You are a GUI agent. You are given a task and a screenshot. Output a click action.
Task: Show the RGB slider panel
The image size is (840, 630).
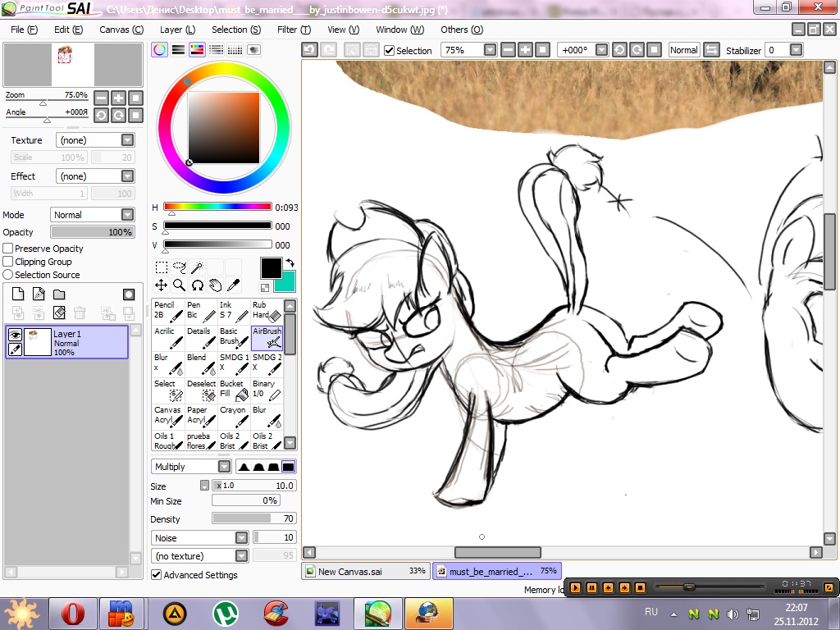(x=178, y=50)
